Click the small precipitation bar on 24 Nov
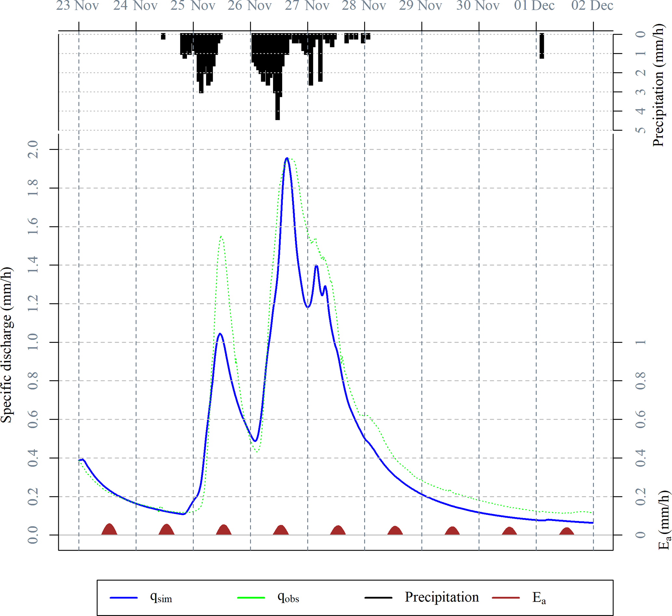 (x=163, y=36)
